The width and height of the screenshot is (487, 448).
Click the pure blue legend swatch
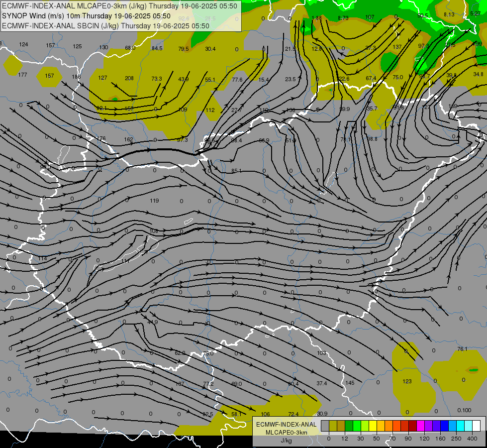444,426
